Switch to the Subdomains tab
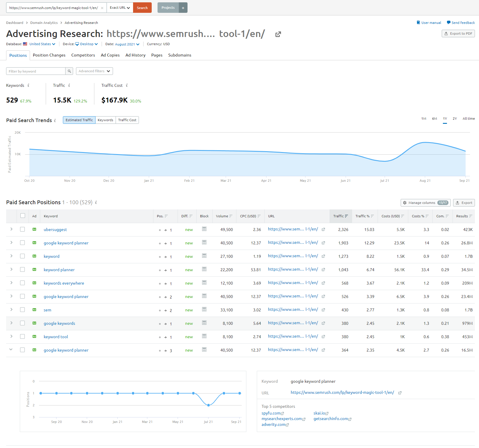Viewport: 479px width, 448px height. coord(180,55)
